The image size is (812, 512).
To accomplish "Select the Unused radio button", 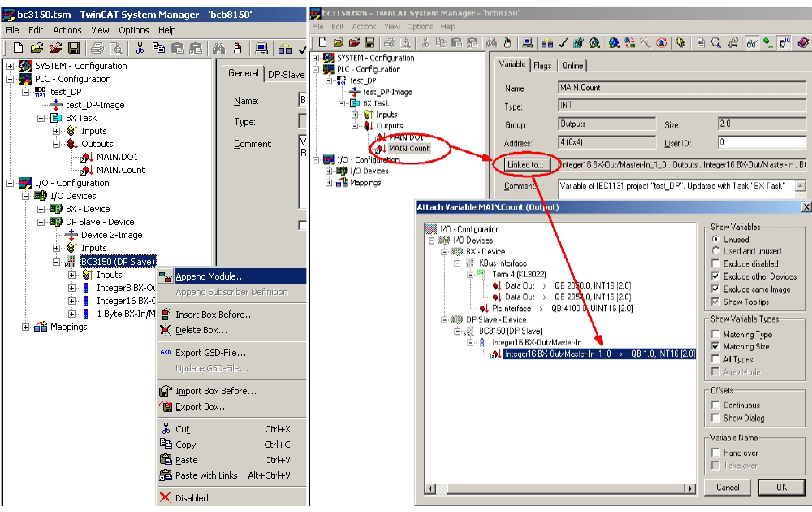I will click(x=715, y=240).
